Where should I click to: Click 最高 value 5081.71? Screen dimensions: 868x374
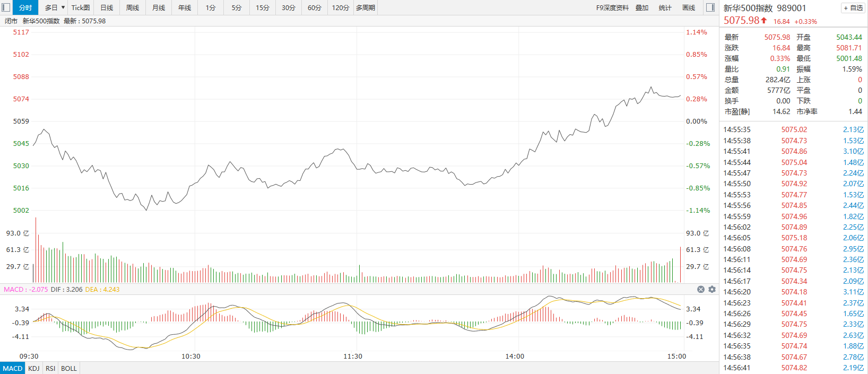click(849, 48)
